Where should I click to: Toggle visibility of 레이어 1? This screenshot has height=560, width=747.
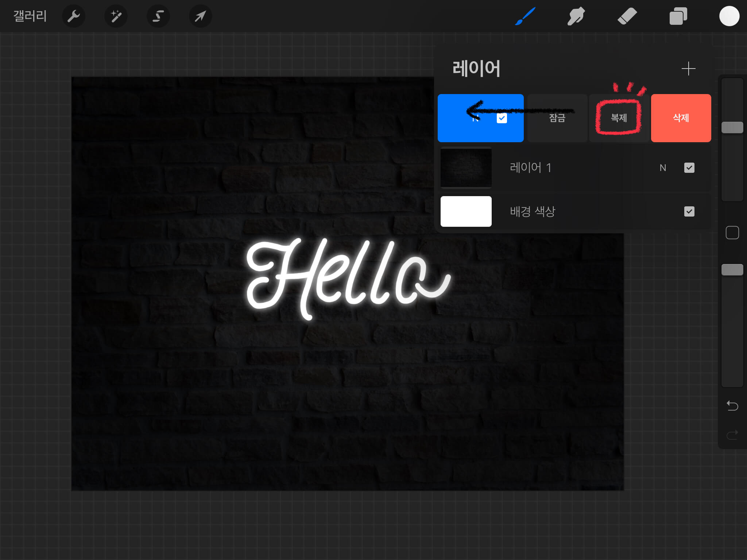[689, 168]
